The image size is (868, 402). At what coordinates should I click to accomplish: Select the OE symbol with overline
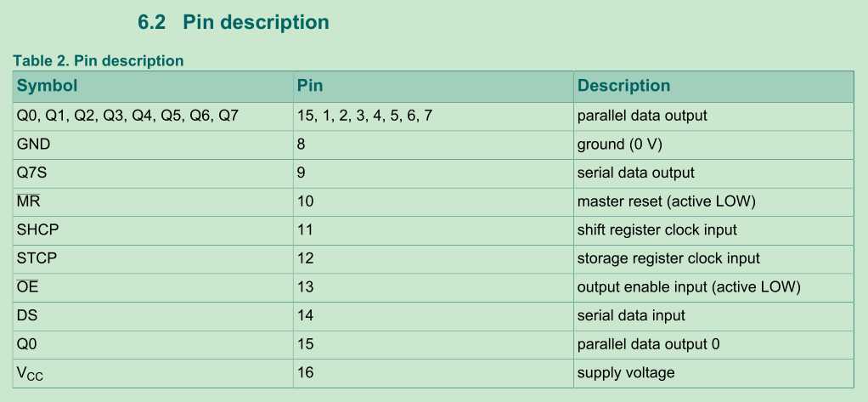click(x=28, y=286)
